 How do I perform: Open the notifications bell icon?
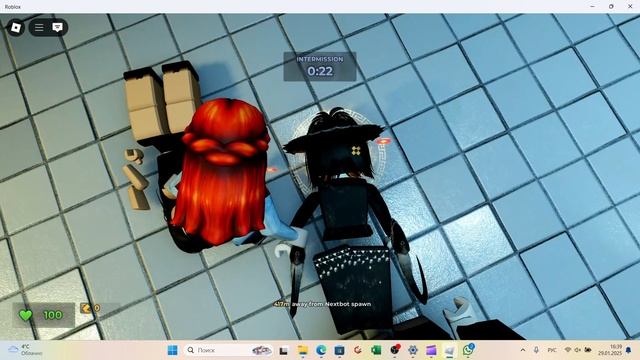coord(629,350)
